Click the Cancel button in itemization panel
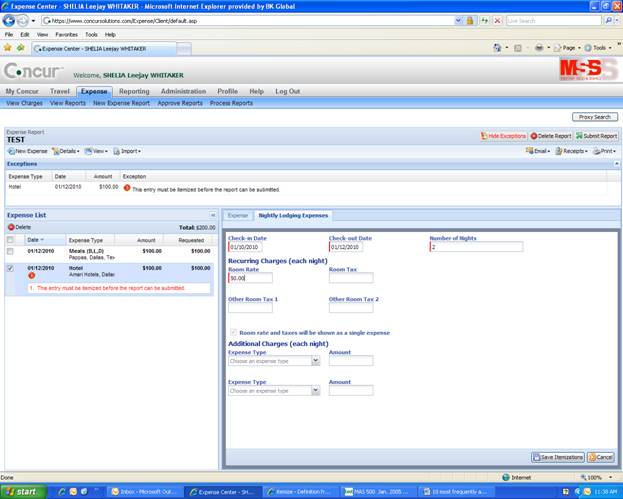The height and width of the screenshot is (499, 623). click(x=601, y=457)
